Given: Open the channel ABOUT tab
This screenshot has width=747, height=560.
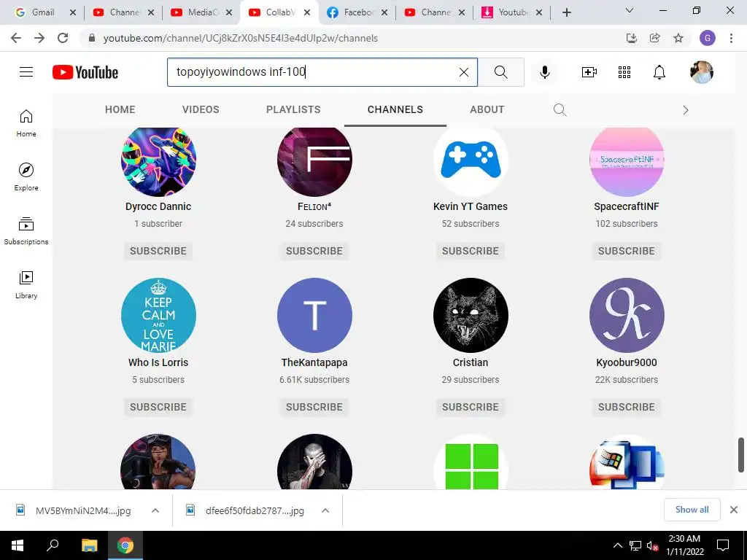Looking at the screenshot, I should click(487, 109).
